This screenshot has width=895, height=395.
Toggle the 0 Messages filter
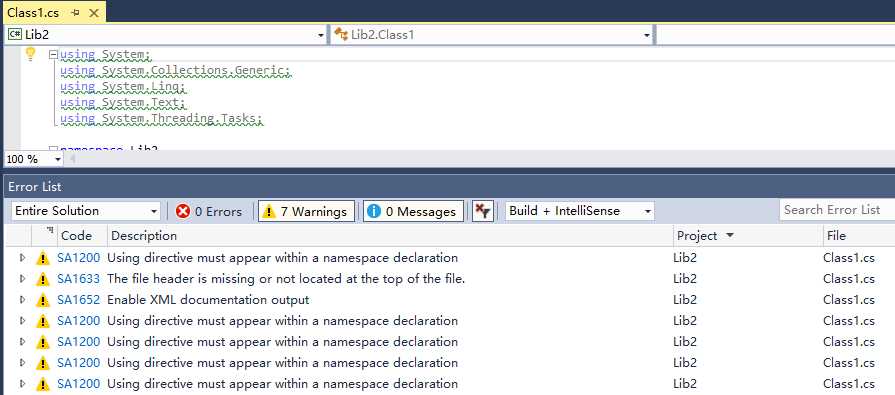[x=413, y=211]
